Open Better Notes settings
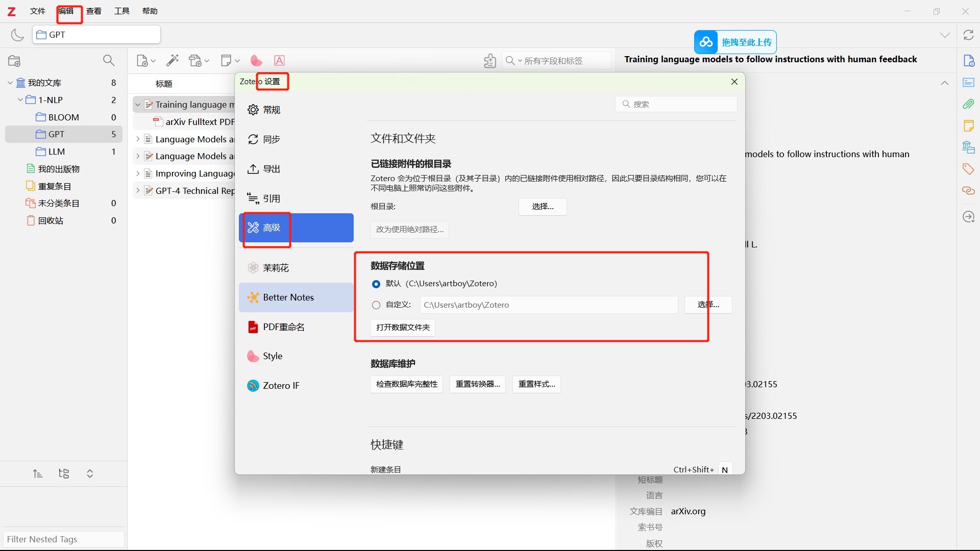Viewport: 980px width, 551px height. tap(296, 297)
